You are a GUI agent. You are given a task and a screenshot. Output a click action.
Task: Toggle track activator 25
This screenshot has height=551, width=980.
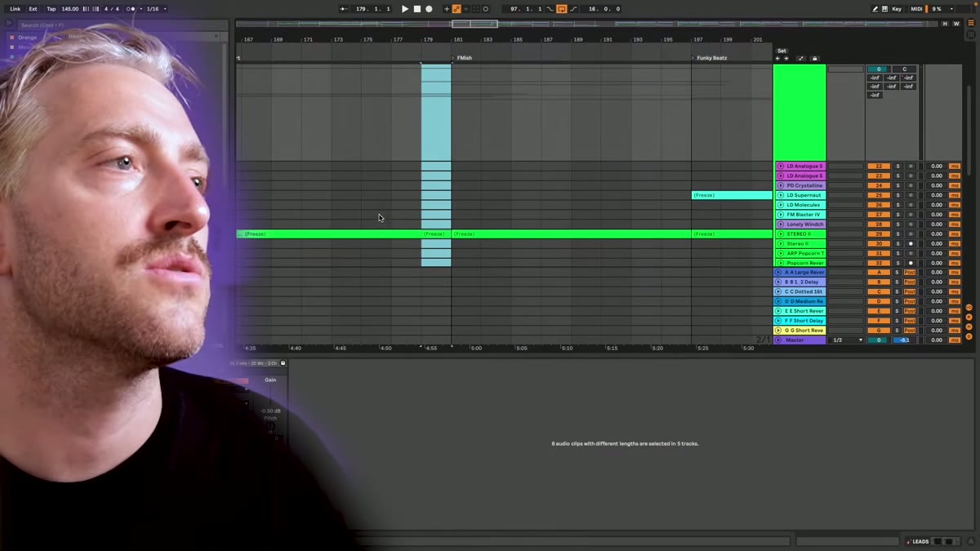tap(879, 195)
